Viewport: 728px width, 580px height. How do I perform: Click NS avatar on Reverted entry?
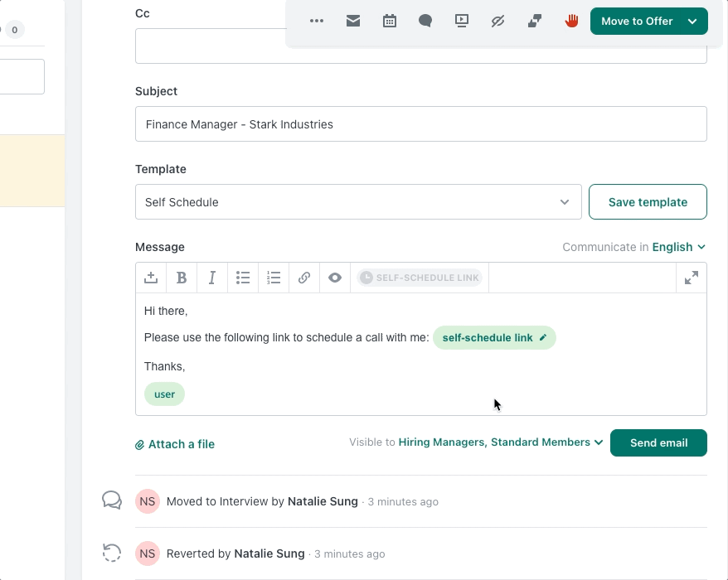(148, 553)
